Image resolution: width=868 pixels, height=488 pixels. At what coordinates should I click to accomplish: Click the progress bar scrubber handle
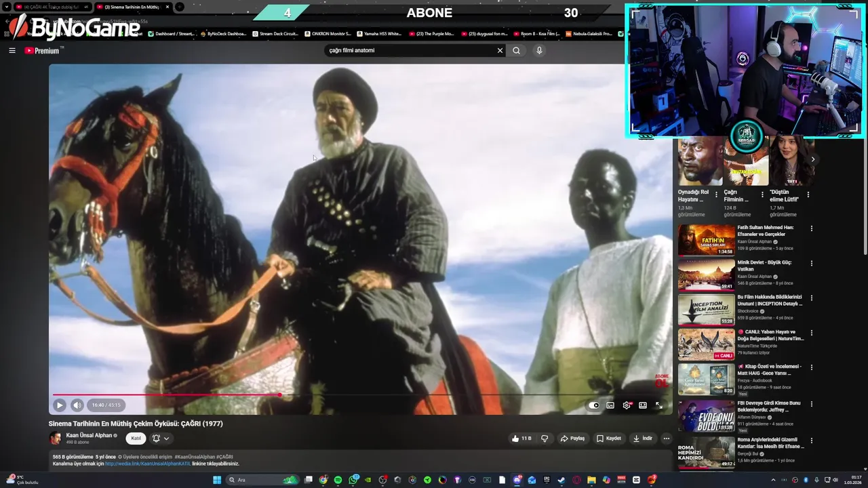pyautogui.click(x=279, y=394)
